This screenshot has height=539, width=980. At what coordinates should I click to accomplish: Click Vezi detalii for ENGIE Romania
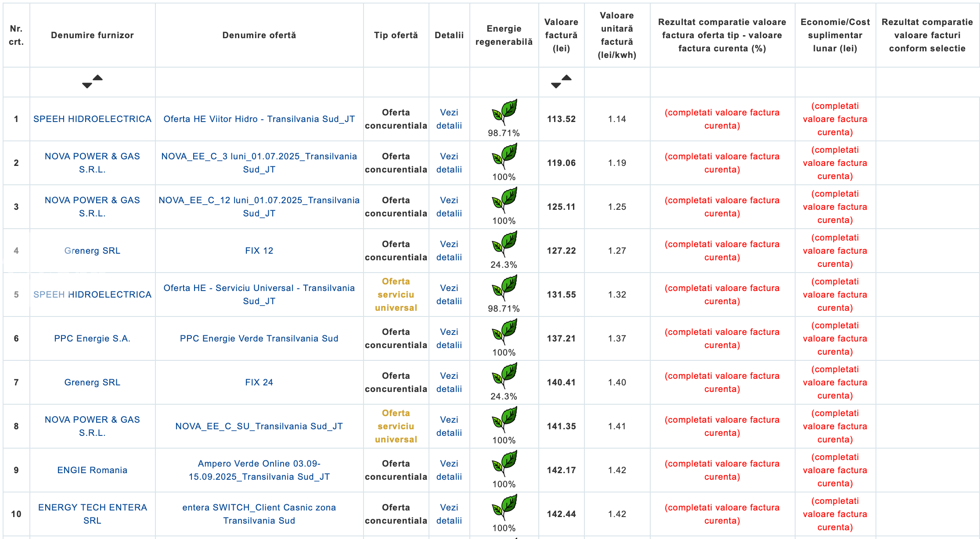(x=449, y=470)
